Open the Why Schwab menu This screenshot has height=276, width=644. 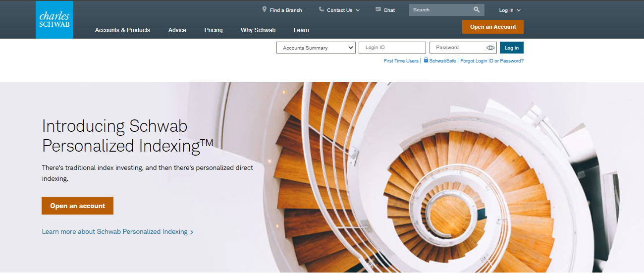point(258,30)
